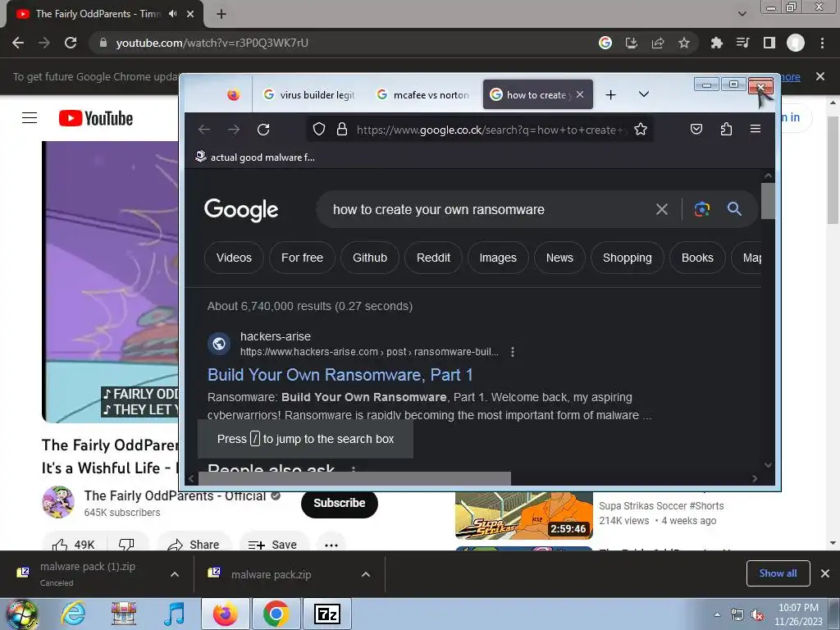Show hidden system tray icons arrow
The image size is (840, 630).
717,614
